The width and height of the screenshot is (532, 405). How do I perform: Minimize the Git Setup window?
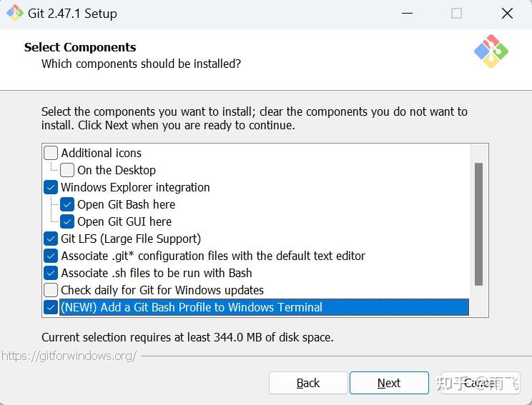pos(407,14)
